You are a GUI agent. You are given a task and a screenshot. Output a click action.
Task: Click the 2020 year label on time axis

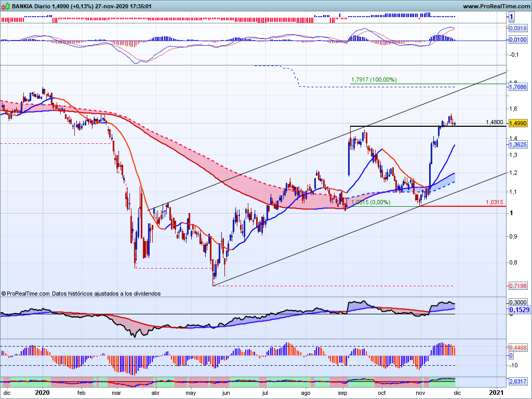tap(43, 393)
